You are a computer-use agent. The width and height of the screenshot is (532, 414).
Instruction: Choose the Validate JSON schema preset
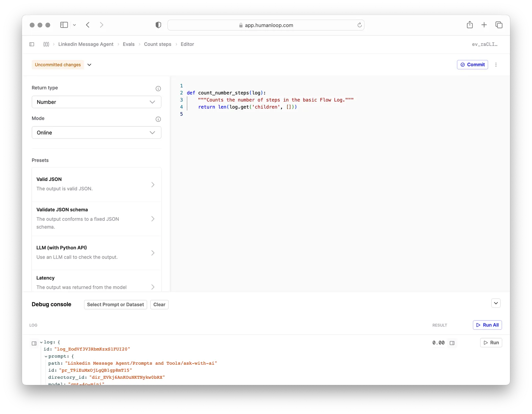point(96,219)
